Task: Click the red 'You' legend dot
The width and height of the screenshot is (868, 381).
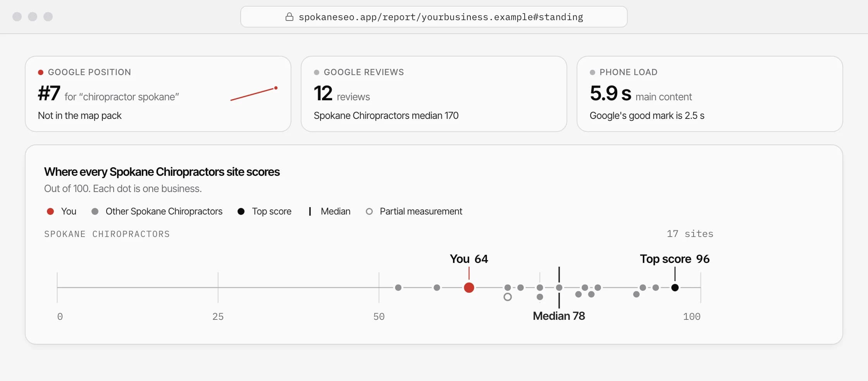Action: [x=50, y=211]
